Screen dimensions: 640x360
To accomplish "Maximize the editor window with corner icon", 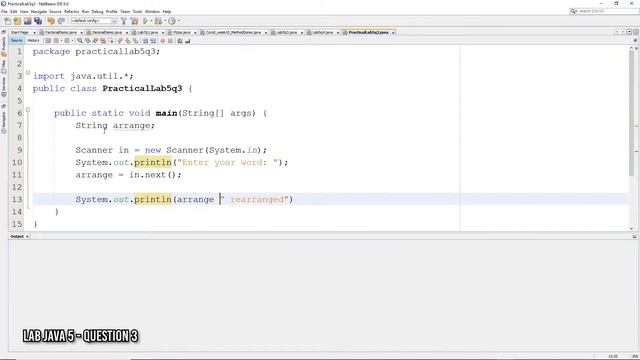I will [x=636, y=32].
